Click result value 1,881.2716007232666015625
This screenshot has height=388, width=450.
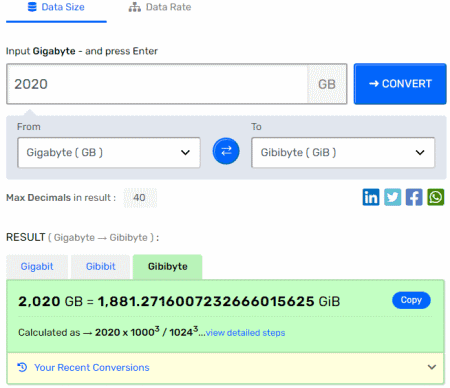(x=206, y=301)
